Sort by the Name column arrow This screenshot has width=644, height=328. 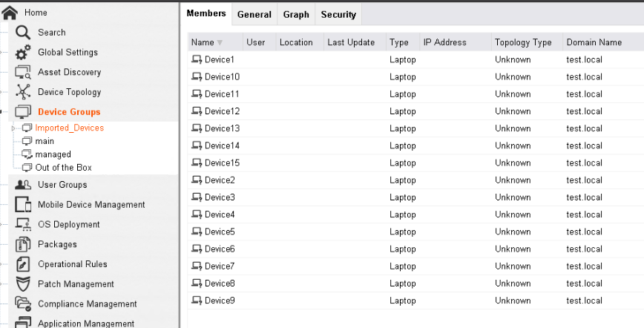coord(220,43)
